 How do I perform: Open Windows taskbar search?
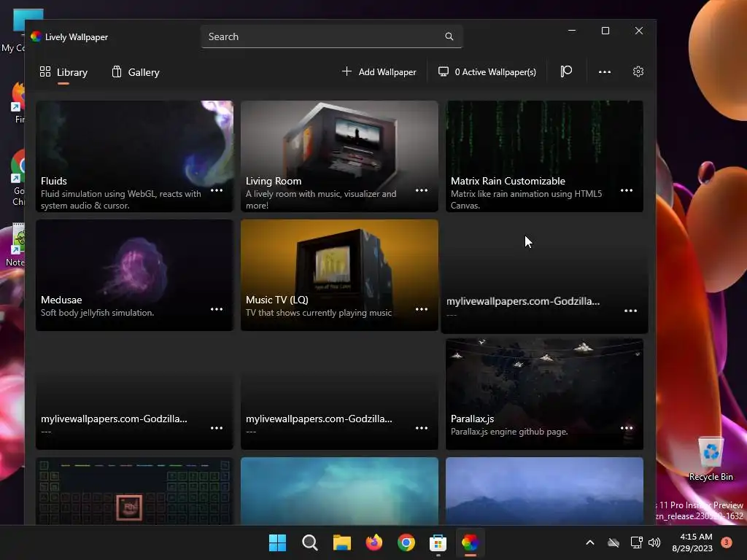pyautogui.click(x=309, y=542)
